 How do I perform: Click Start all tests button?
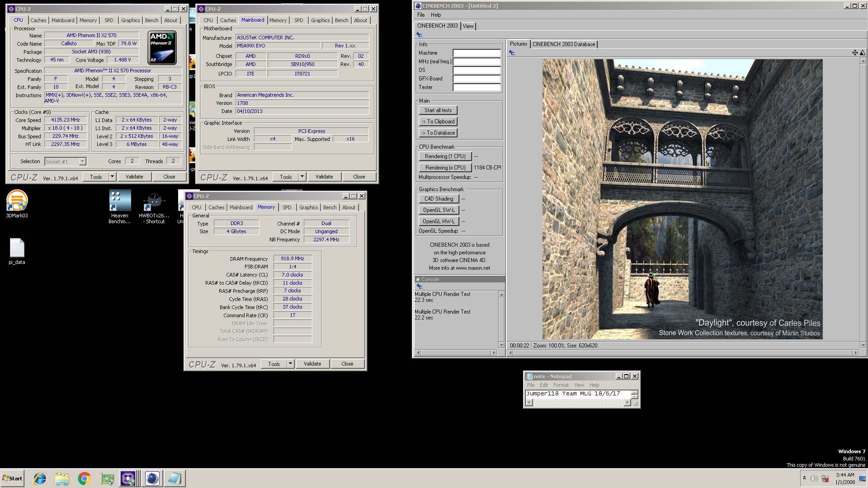(x=438, y=110)
